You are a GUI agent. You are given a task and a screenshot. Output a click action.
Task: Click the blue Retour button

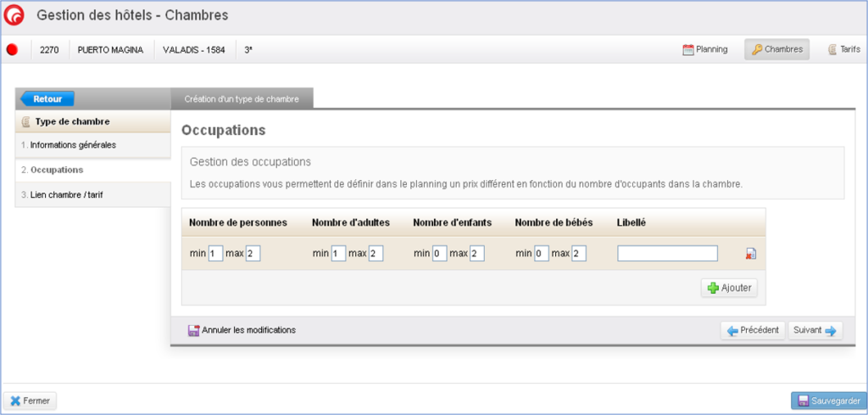(x=47, y=98)
